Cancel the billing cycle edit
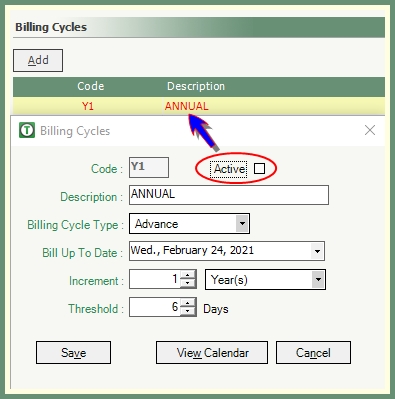Image resolution: width=395 pixels, height=399 pixels. [313, 352]
